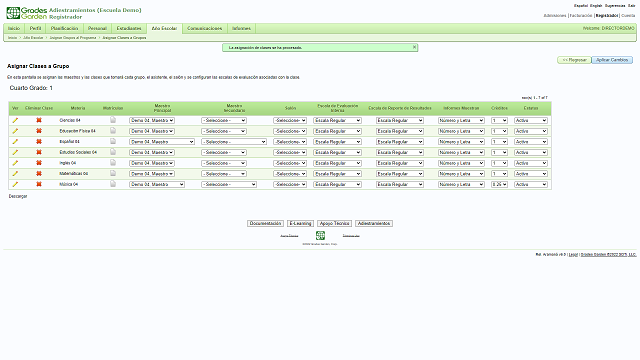Viewport: 640px width, 360px height.
Task: Click Asignar Grupos al Programa breadcrumb
Action: [x=73, y=38]
